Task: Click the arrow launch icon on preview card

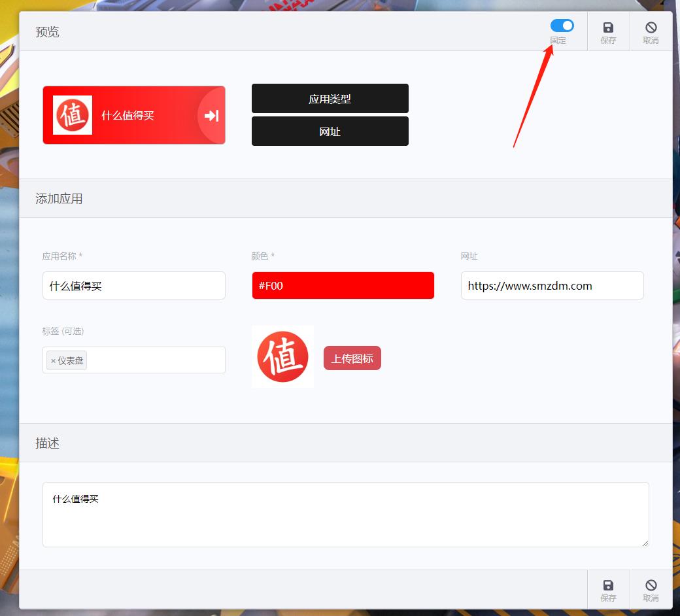Action: click(210, 115)
